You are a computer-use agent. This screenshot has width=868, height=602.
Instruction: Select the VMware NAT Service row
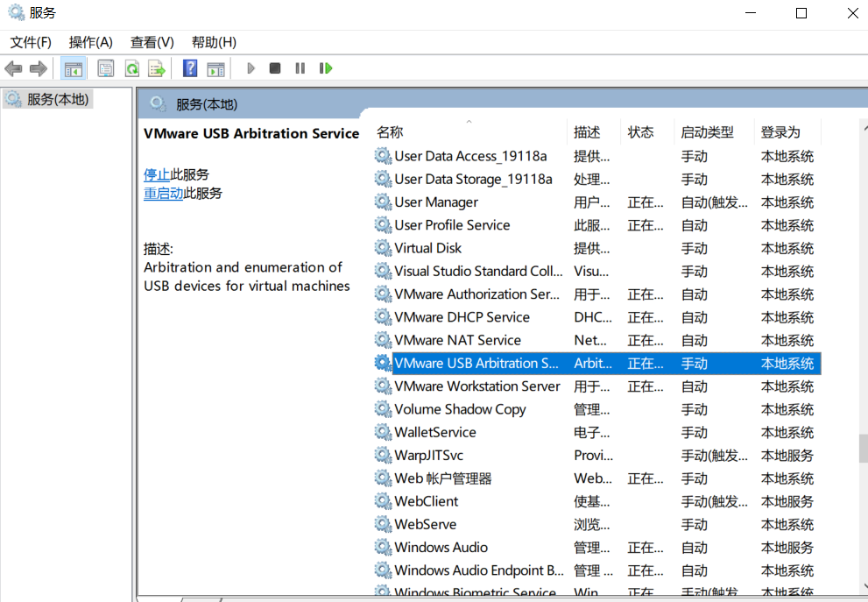tap(596, 340)
